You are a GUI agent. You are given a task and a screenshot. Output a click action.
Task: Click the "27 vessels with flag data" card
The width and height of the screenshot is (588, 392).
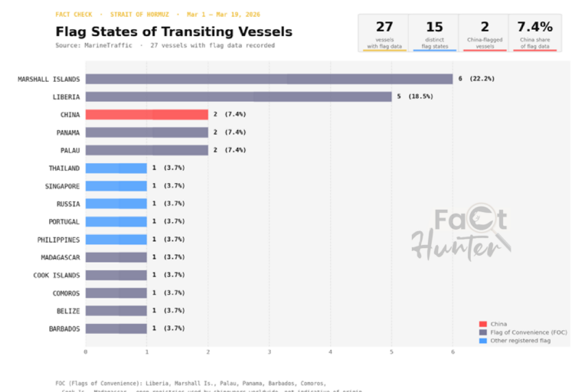point(384,33)
